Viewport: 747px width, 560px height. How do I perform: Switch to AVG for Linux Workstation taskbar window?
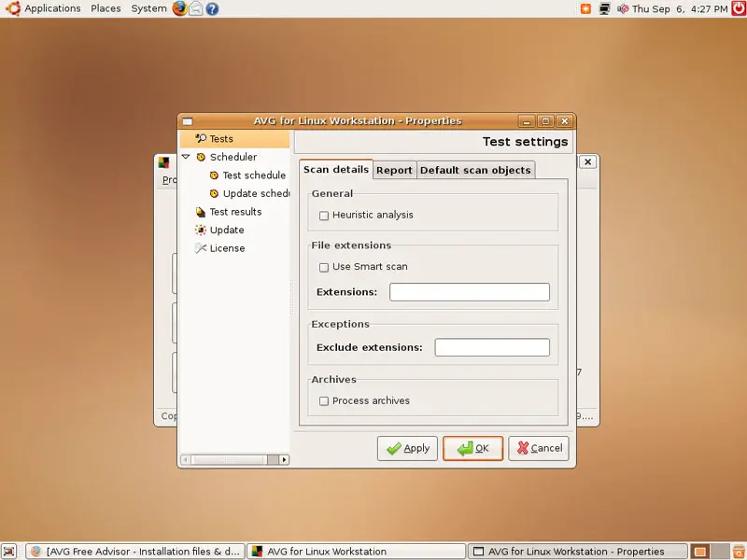[356, 552]
